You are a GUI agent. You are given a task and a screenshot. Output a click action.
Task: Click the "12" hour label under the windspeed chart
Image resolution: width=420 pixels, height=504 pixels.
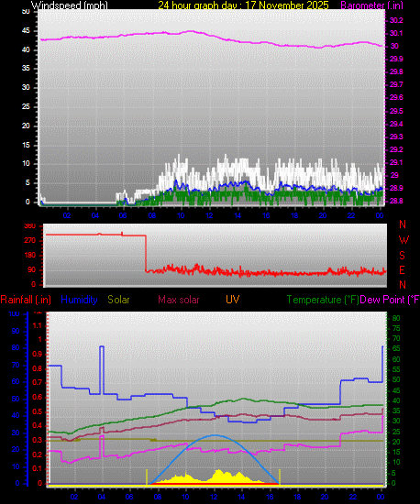[209, 215]
